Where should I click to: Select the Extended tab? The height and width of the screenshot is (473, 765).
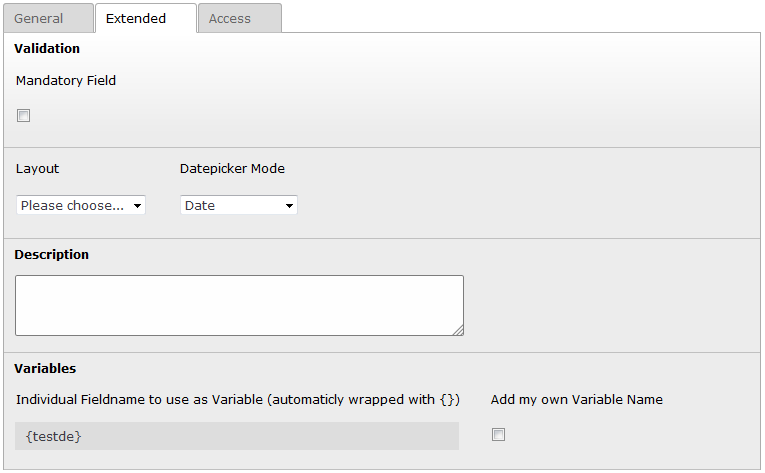[136, 18]
